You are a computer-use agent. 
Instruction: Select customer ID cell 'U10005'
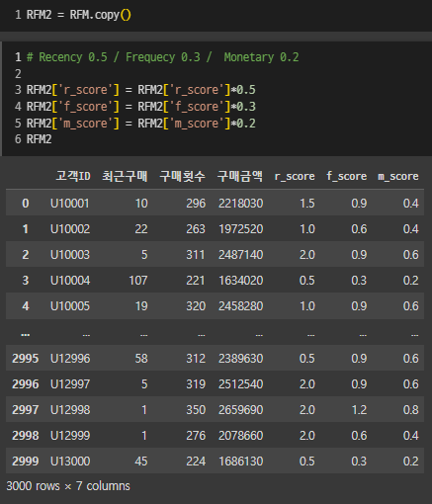click(x=70, y=306)
